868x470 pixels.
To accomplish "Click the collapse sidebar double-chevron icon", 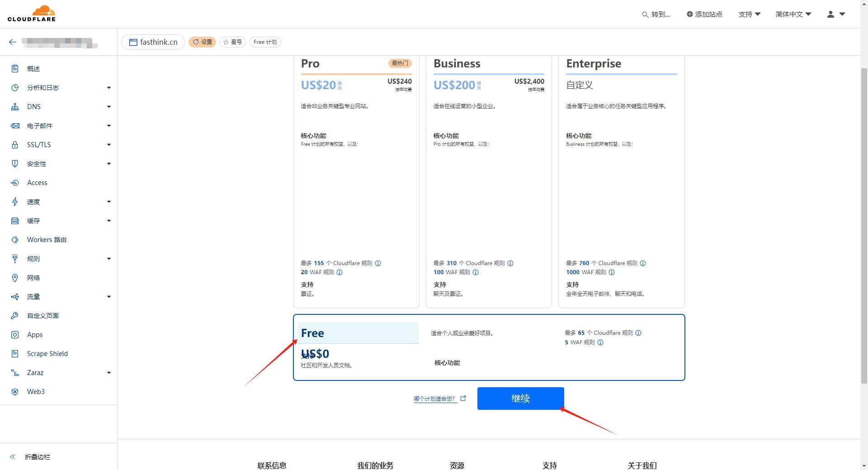I will [13, 457].
